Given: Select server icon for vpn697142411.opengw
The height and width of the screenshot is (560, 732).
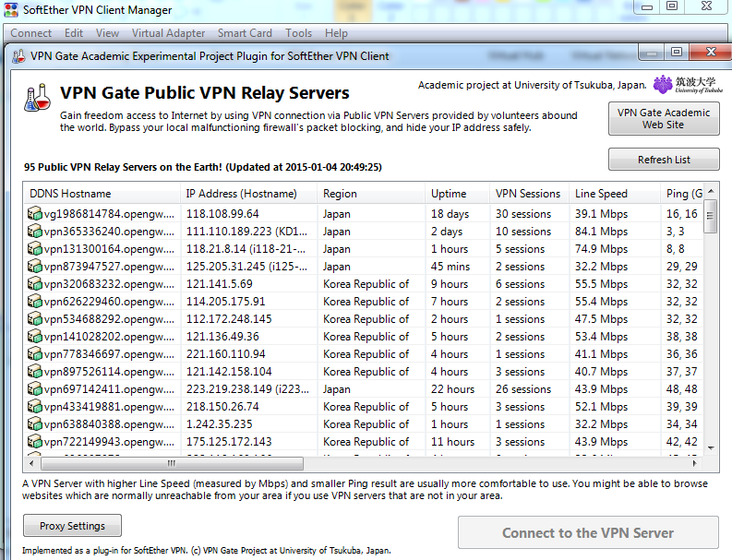Looking at the screenshot, I should (x=34, y=388).
